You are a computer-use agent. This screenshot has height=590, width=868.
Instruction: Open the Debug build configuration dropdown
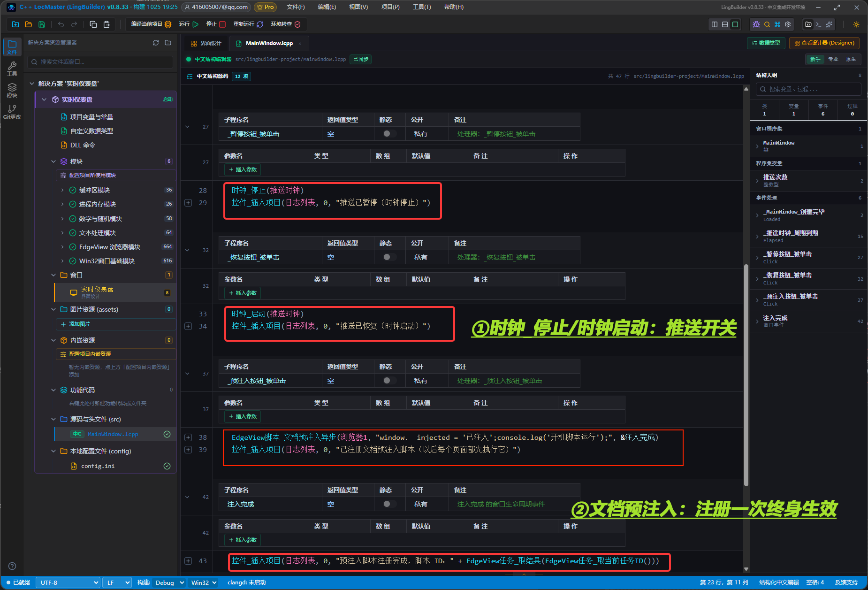(x=169, y=582)
